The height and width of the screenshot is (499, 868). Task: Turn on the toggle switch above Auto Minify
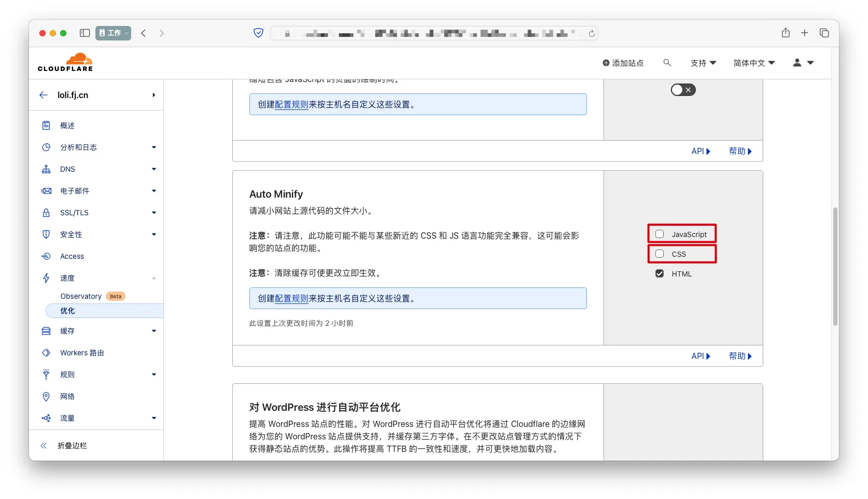683,90
